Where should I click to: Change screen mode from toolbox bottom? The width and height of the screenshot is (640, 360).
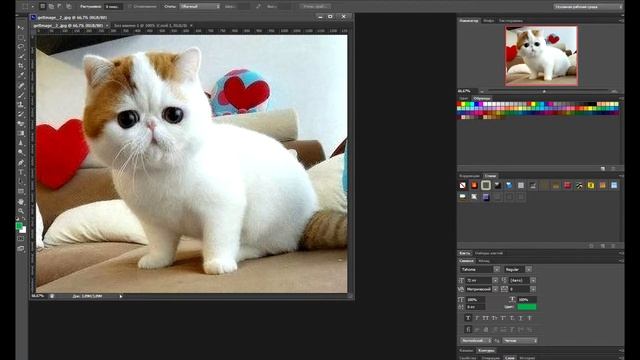[21, 248]
